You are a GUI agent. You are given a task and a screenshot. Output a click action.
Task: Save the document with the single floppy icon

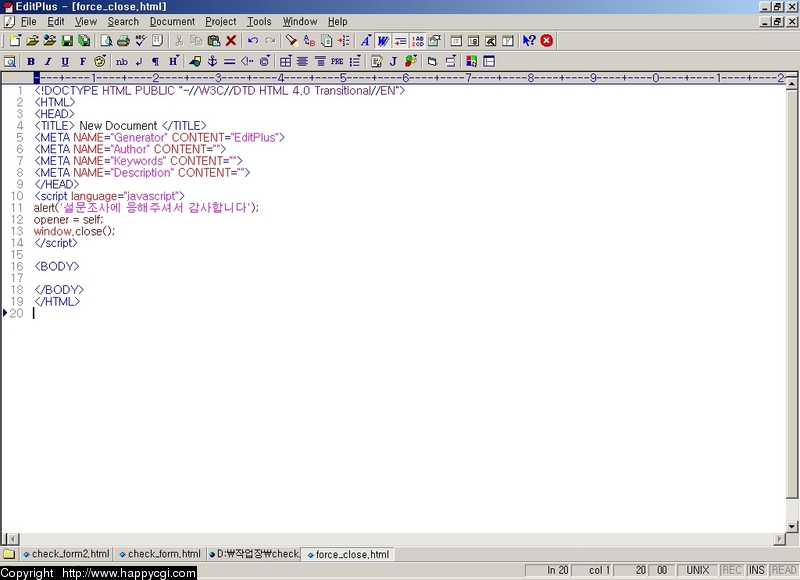(x=67, y=41)
